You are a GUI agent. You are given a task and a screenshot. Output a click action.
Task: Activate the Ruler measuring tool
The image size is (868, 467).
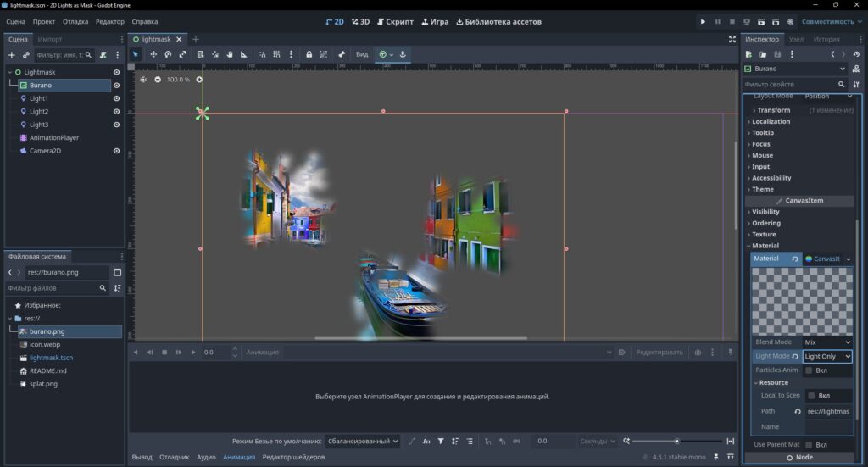click(243, 54)
